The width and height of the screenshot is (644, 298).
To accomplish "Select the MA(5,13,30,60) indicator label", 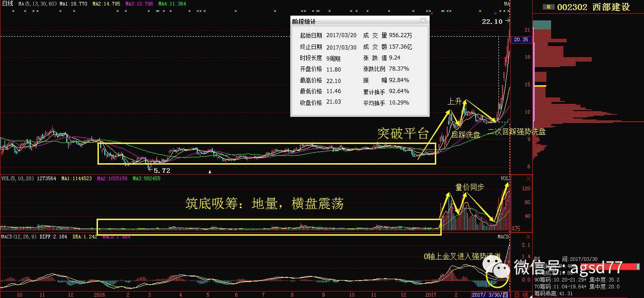I will pos(37,3).
